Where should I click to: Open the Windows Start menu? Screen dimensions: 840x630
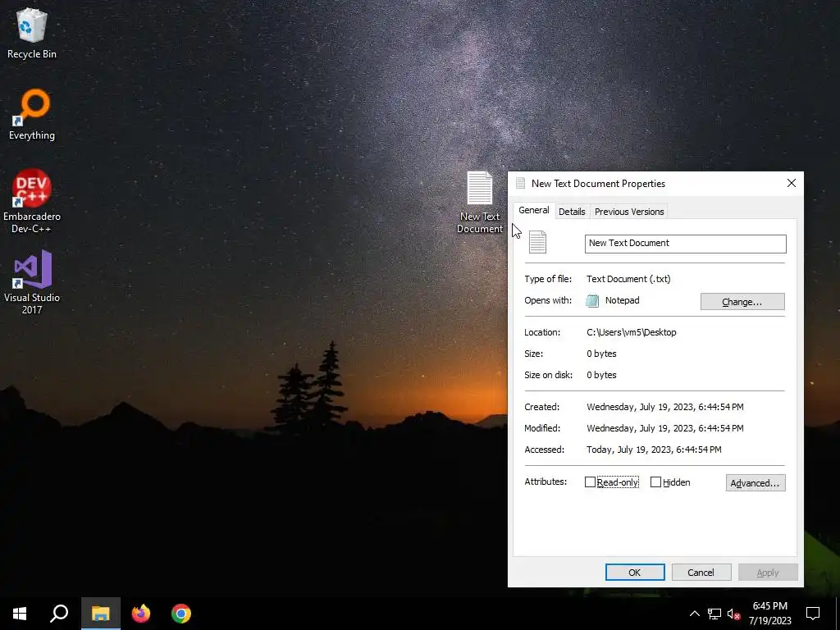[x=20, y=614]
